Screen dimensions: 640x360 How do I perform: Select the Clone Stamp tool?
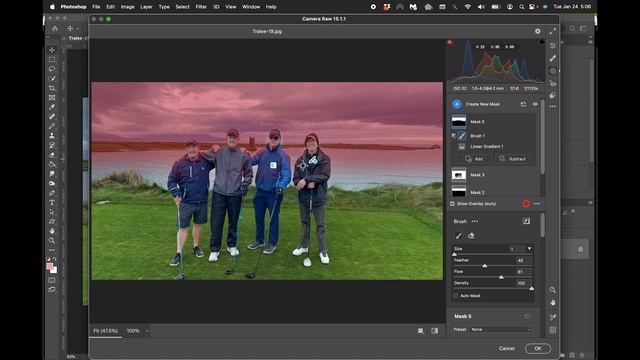coord(52,136)
